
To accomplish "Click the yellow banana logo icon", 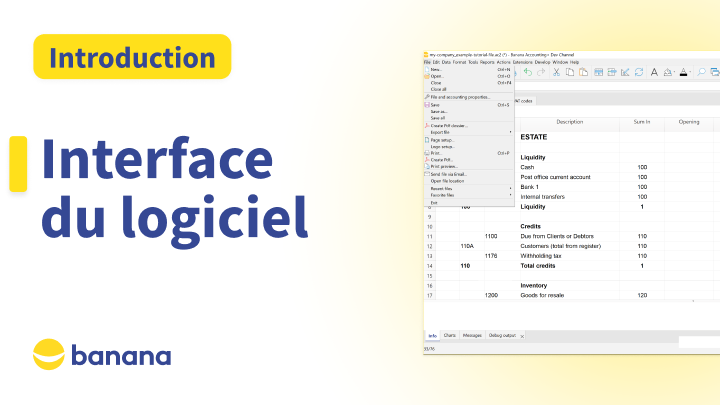I will point(49,354).
